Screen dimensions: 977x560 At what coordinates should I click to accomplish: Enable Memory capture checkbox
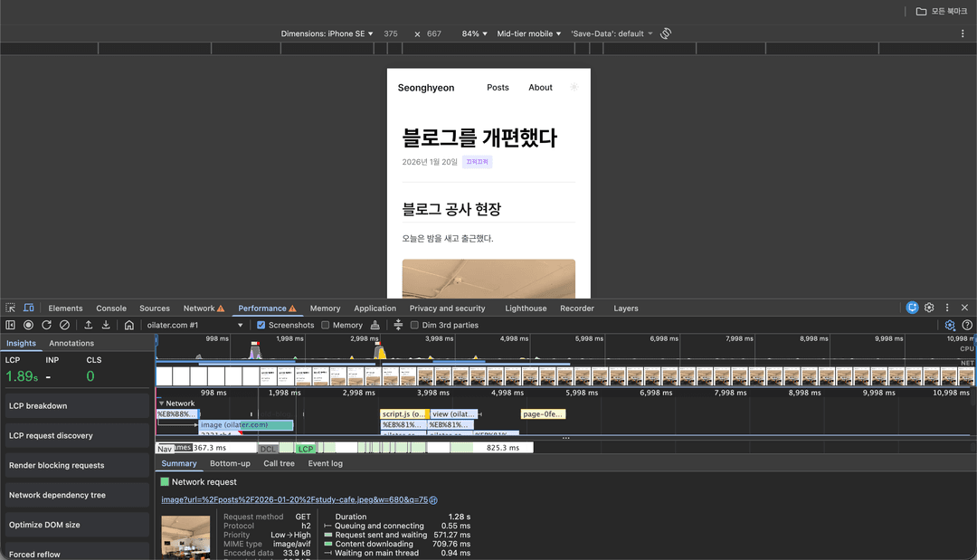326,325
